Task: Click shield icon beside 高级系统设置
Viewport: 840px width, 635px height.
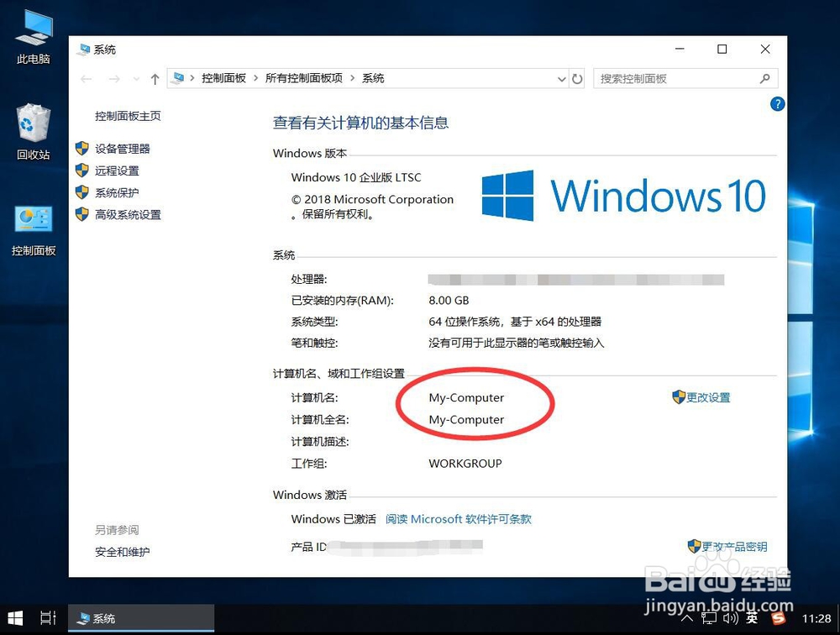Action: [x=82, y=214]
